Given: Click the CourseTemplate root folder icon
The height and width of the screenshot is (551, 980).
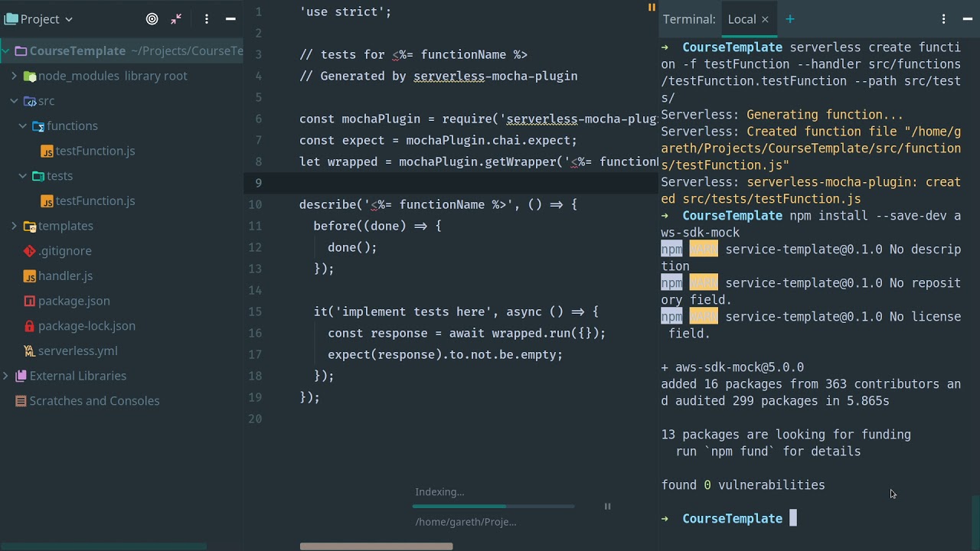Looking at the screenshot, I should tap(21, 51).
